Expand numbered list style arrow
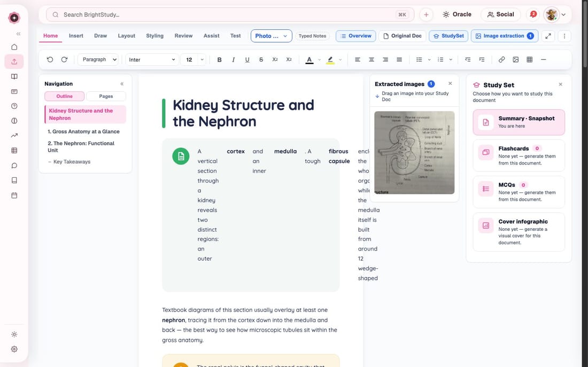The image size is (588, 367). pos(451,60)
